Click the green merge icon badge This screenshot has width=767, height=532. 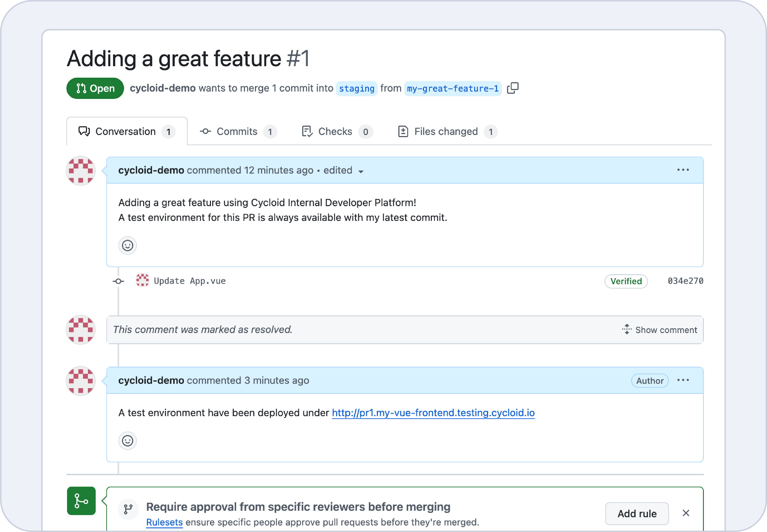(x=81, y=501)
